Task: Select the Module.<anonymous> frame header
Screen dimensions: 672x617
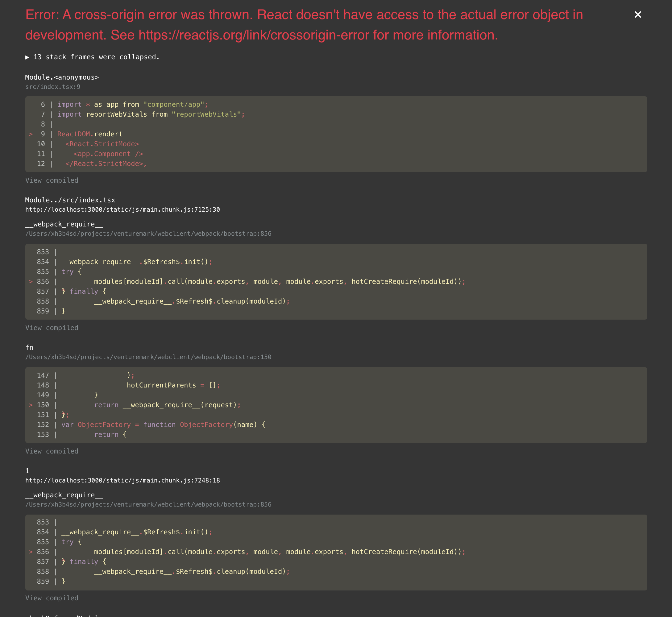Action: click(x=62, y=77)
